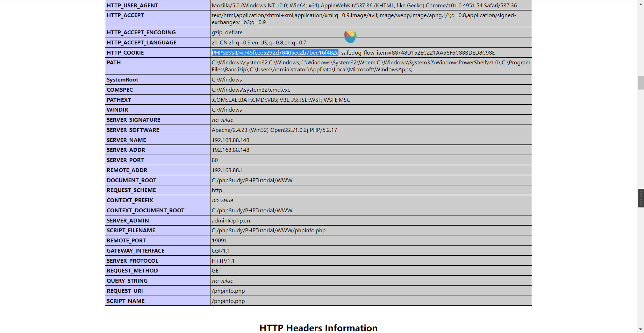Click the safedog-flow-item cookie text
Image resolution: width=644 pixels, height=333 pixels.
point(418,52)
